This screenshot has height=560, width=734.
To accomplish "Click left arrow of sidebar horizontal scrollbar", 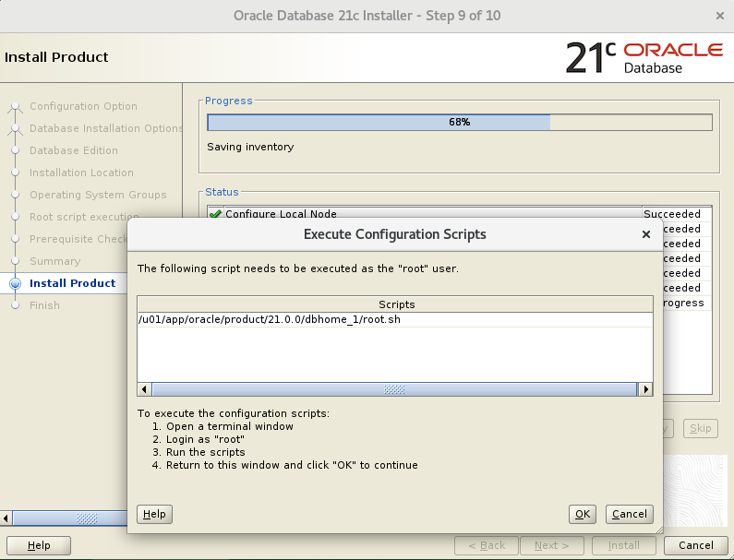I will point(6,518).
